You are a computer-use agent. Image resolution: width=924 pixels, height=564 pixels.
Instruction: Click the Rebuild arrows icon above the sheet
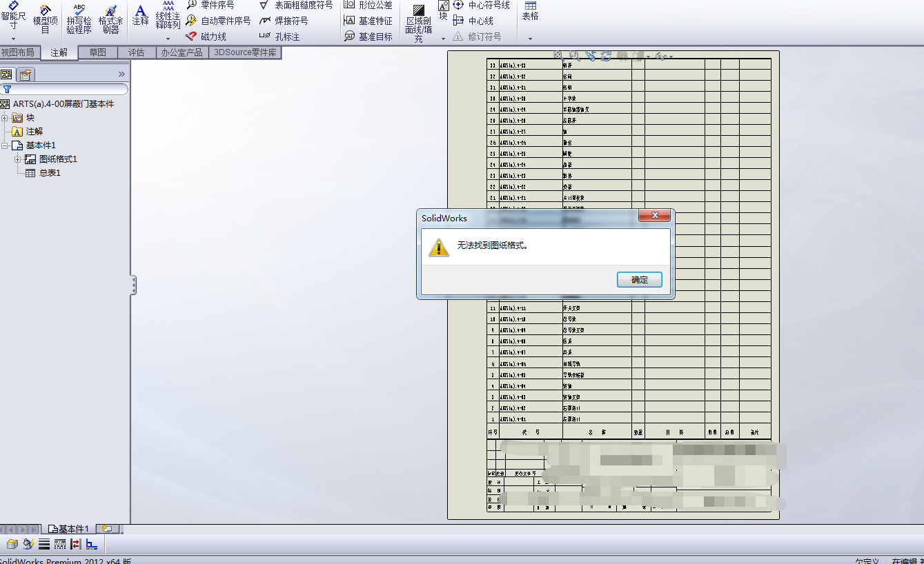click(607, 55)
